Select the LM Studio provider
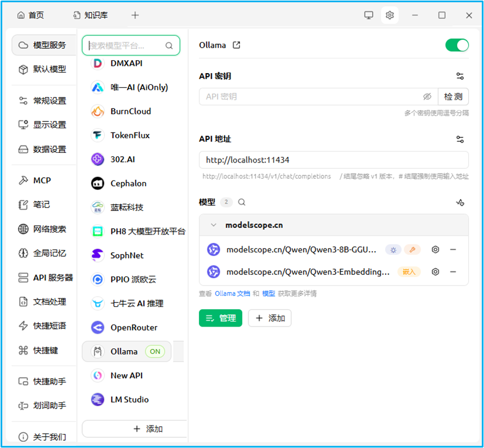This screenshot has width=484, height=448. 133,400
